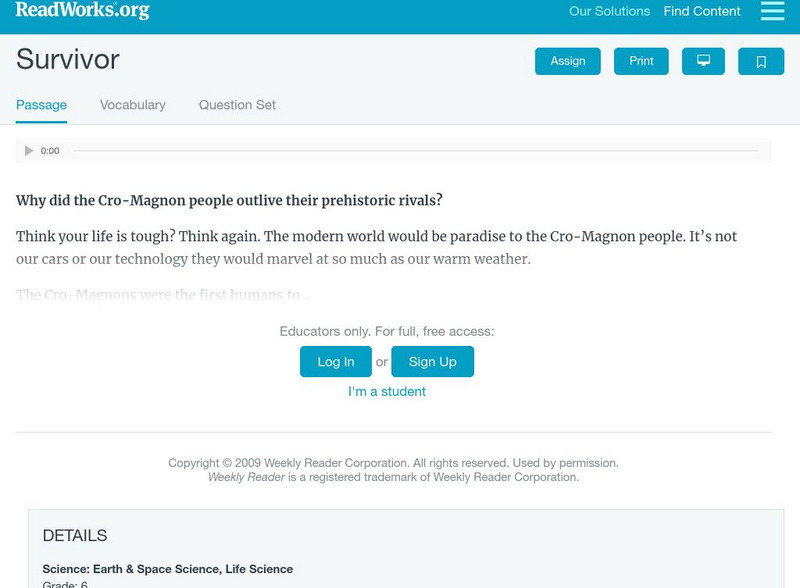Open the Question Set tab
The width and height of the screenshot is (800, 588).
tap(237, 105)
